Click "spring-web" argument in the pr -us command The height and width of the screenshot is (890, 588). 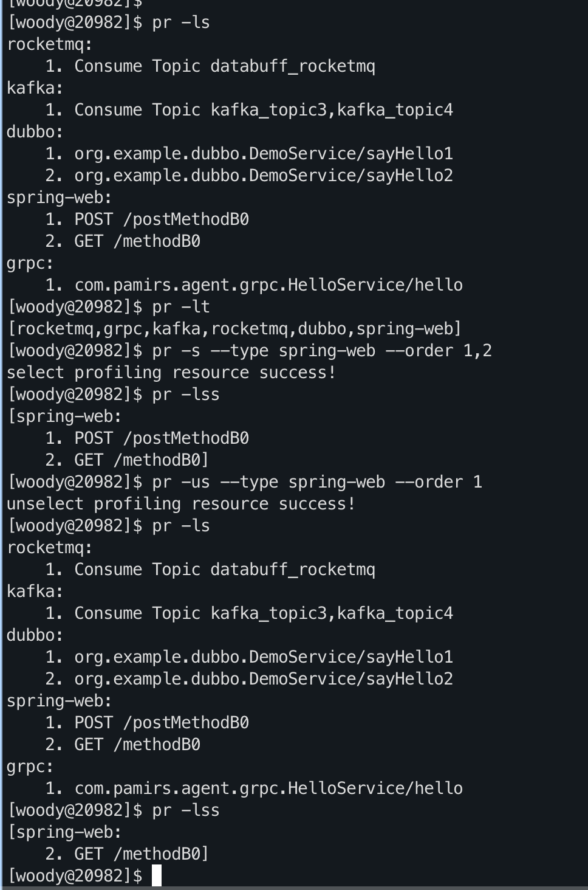[337, 482]
